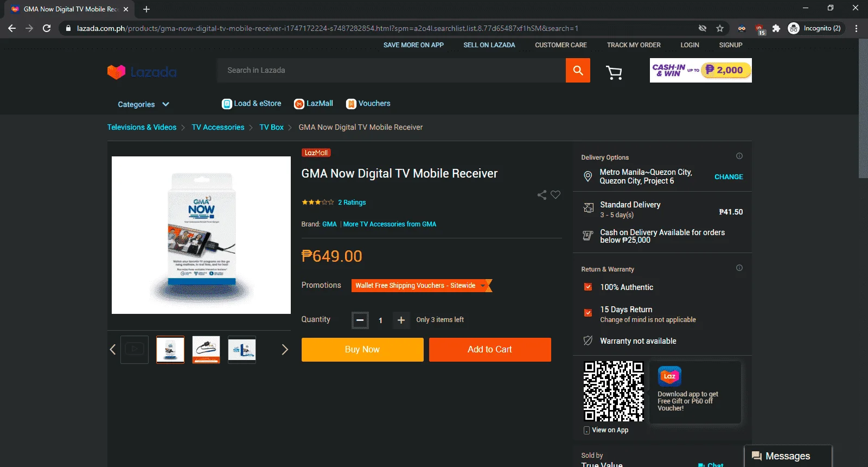Click Sell on Lazada
868x467 pixels.
tap(489, 45)
